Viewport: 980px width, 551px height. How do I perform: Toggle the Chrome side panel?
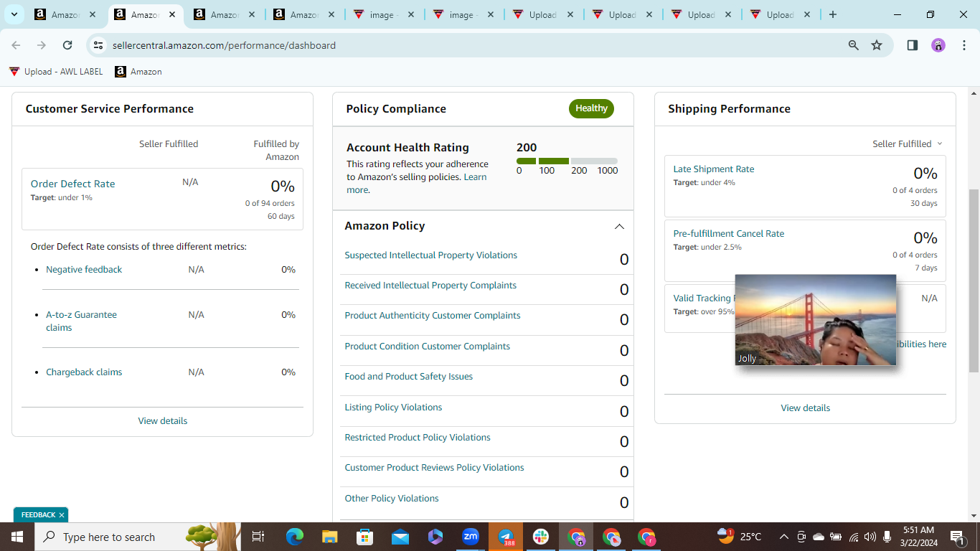coord(913,45)
